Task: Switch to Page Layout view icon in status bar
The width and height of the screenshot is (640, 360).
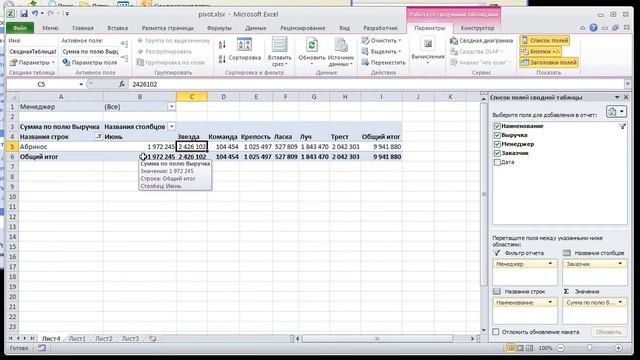Action: pyautogui.click(x=520, y=348)
